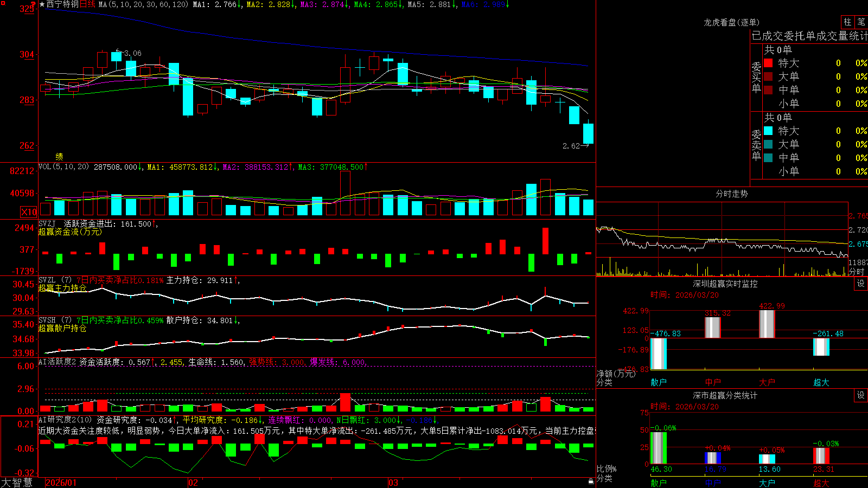Click the yellow 绩 marker on the K-line chart
Viewport: 868px width, 488px height.
[x=59, y=156]
